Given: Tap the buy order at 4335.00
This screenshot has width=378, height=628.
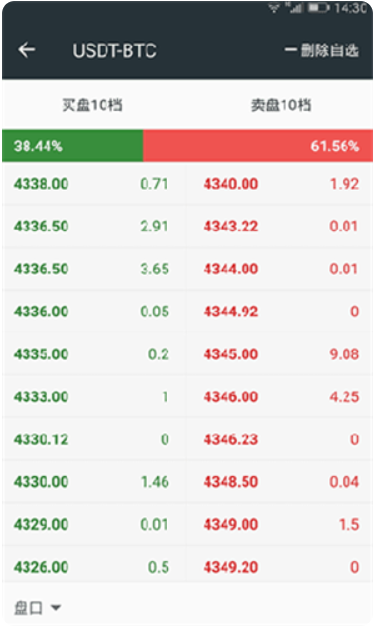Looking at the screenshot, I should point(94,354).
